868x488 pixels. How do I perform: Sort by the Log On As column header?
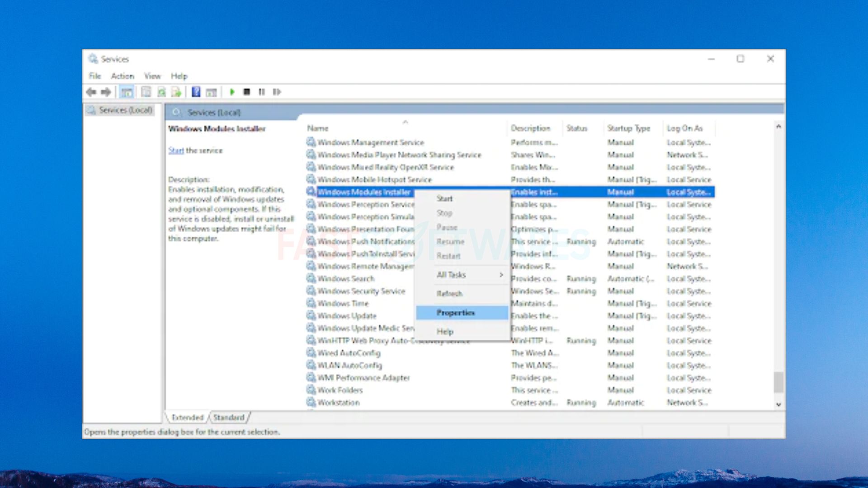(x=689, y=128)
